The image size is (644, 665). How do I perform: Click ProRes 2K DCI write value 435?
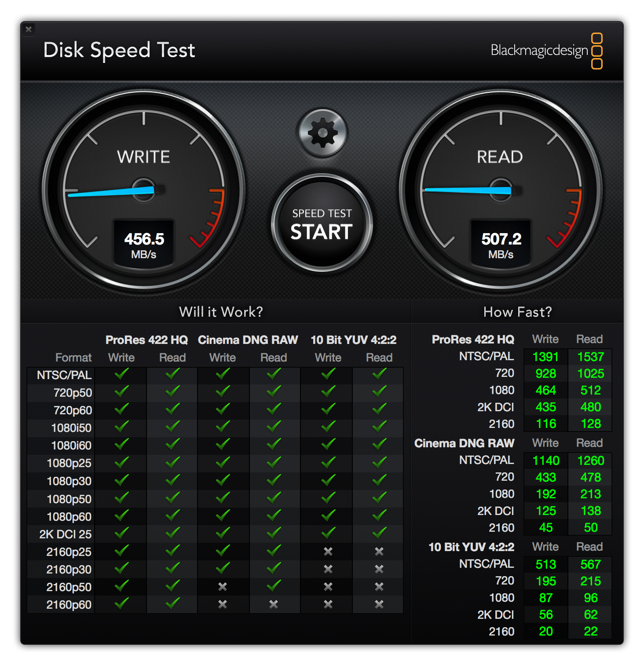[x=546, y=407]
